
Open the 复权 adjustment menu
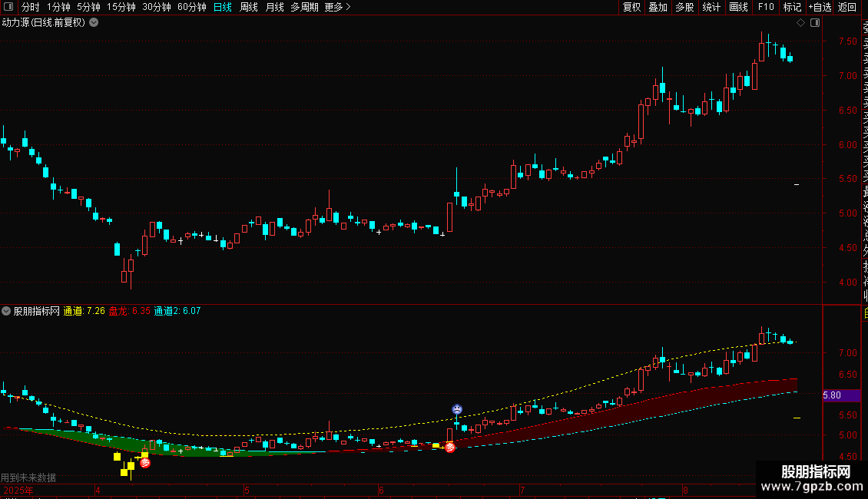631,7
